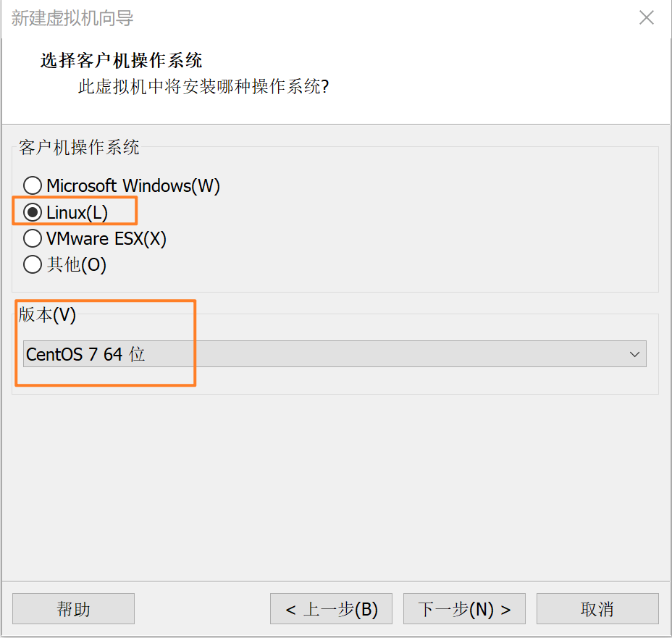Choose the Linux(L) operating system option

(33, 212)
